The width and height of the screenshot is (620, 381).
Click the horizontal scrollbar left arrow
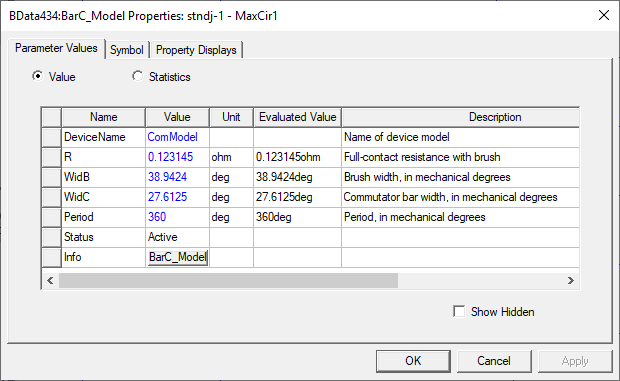coord(50,281)
